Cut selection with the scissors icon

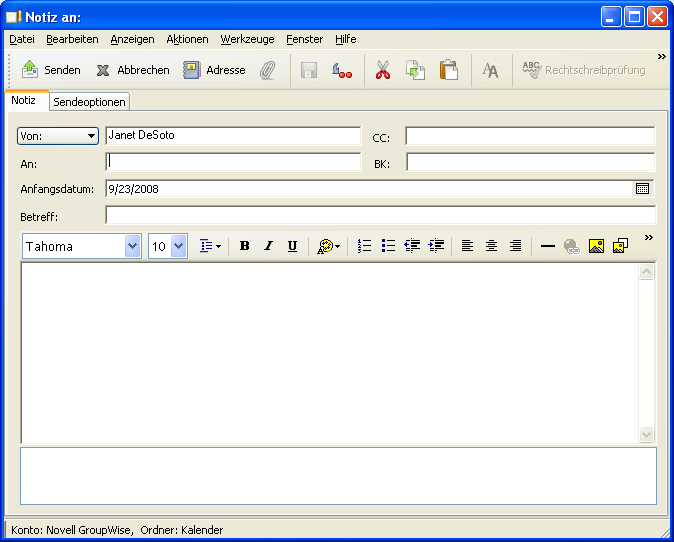click(383, 70)
